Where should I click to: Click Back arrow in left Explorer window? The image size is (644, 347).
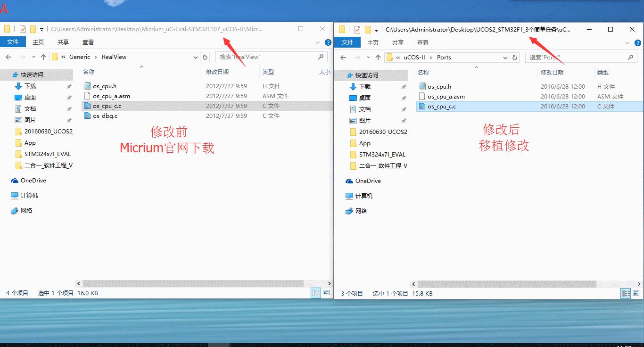pyautogui.click(x=8, y=57)
